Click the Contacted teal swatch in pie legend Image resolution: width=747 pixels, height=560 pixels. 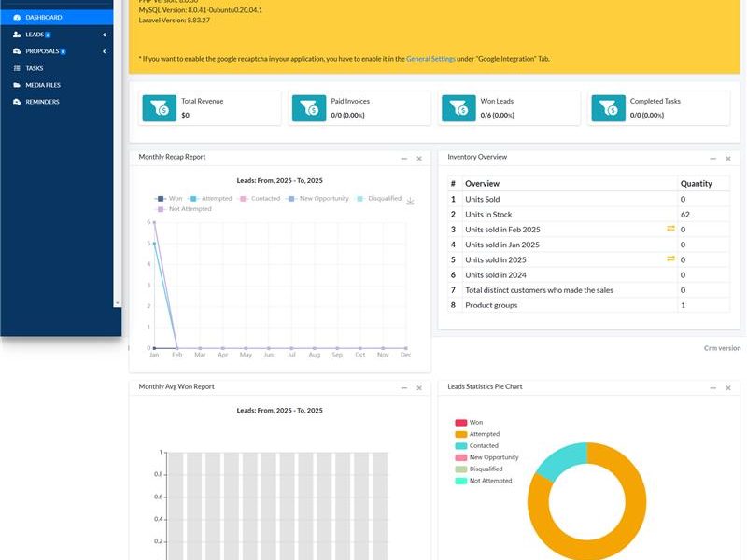click(x=460, y=446)
